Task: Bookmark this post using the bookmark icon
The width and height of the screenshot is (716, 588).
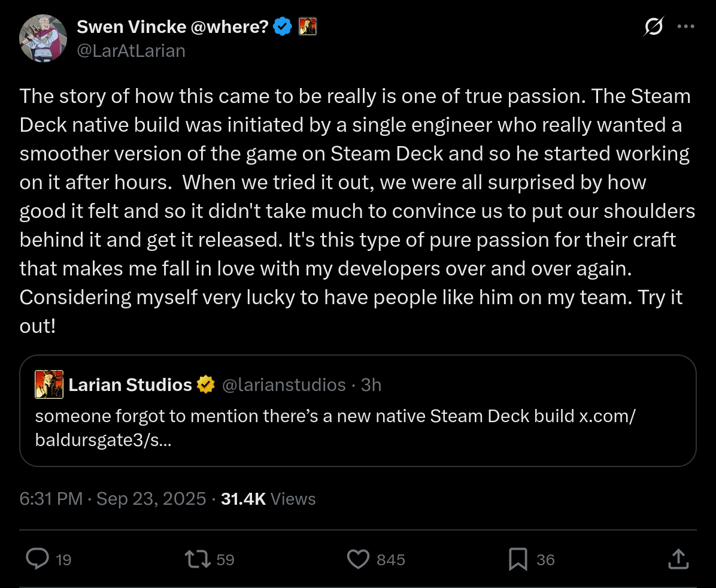Action: (518, 559)
